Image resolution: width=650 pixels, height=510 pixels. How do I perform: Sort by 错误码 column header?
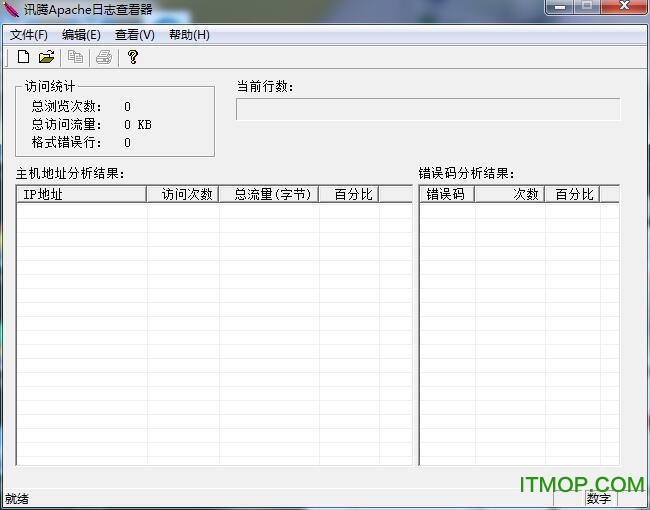point(447,194)
